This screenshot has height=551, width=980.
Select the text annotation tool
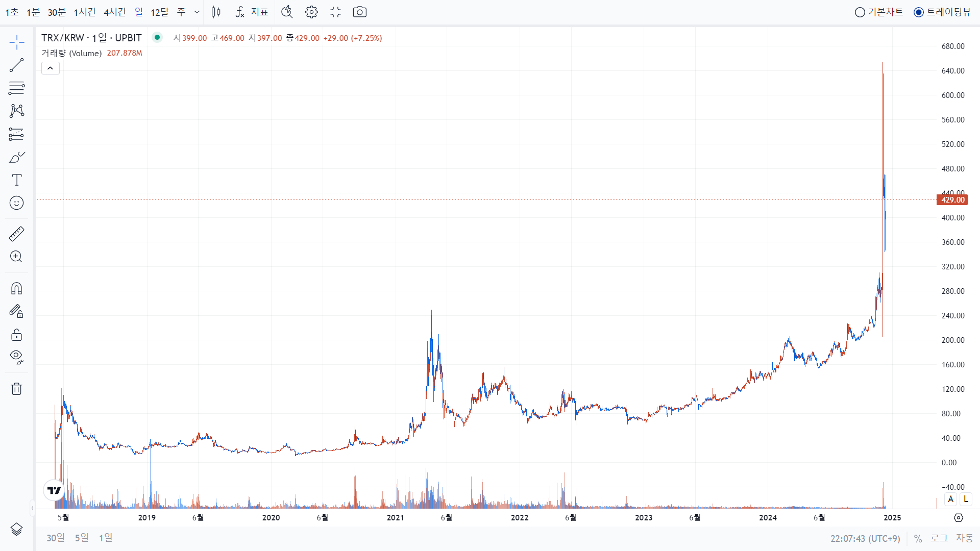click(16, 180)
